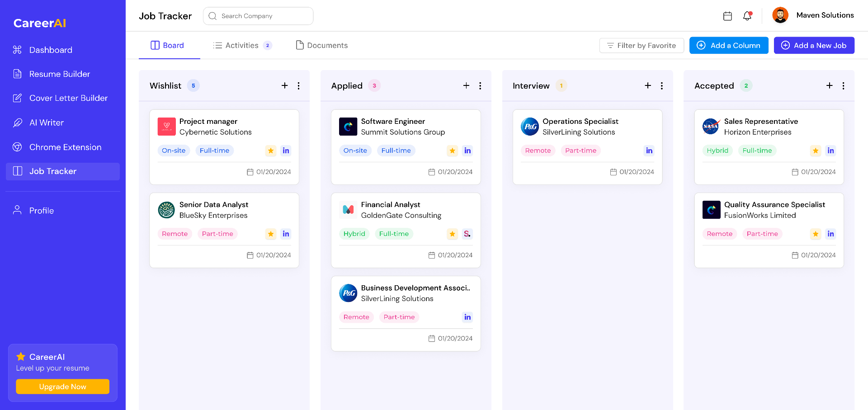Open the Applied column three-dot menu

coord(480,85)
